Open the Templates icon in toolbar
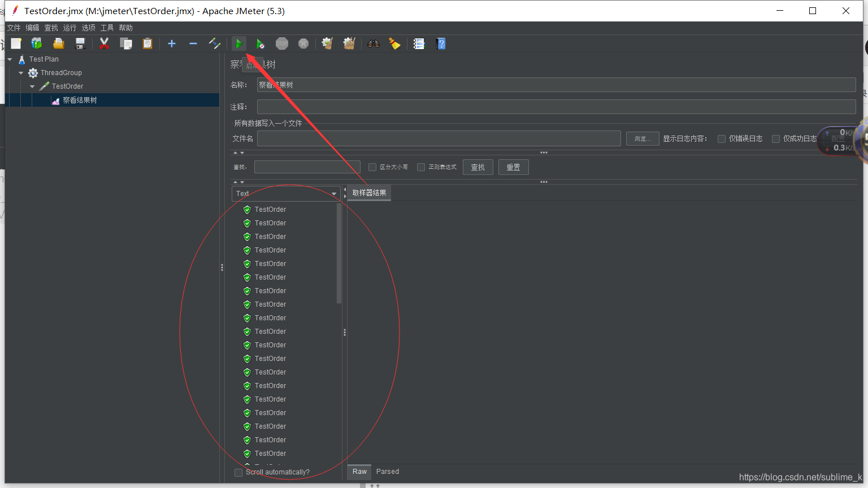Image resolution: width=868 pixels, height=488 pixels. (x=37, y=43)
